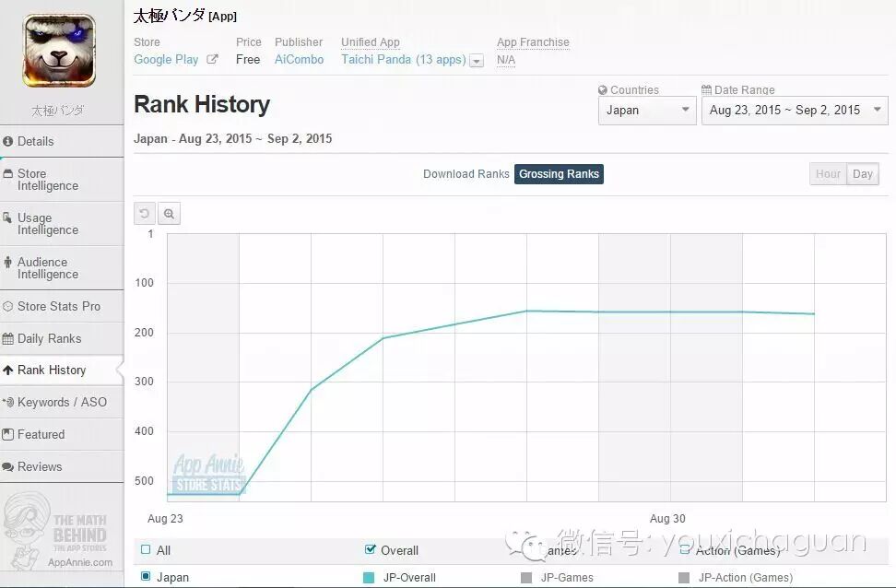Click the Taichi Panda app icon thumbnail
Image resolution: width=896 pixels, height=588 pixels.
click(59, 51)
